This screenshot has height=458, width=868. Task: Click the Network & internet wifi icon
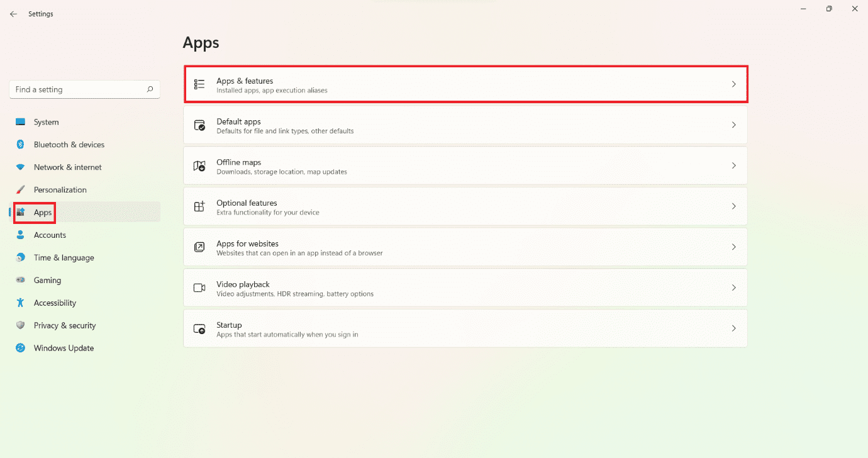(x=21, y=167)
